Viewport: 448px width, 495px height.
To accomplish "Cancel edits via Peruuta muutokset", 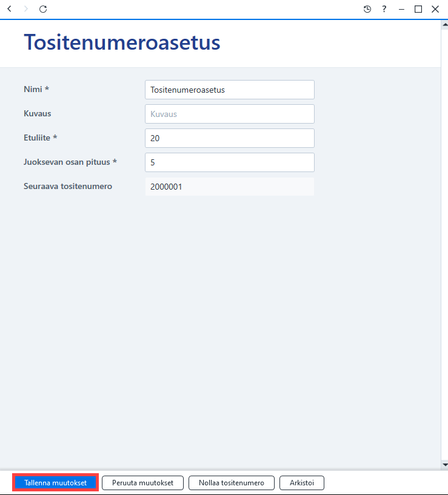I will point(143,483).
